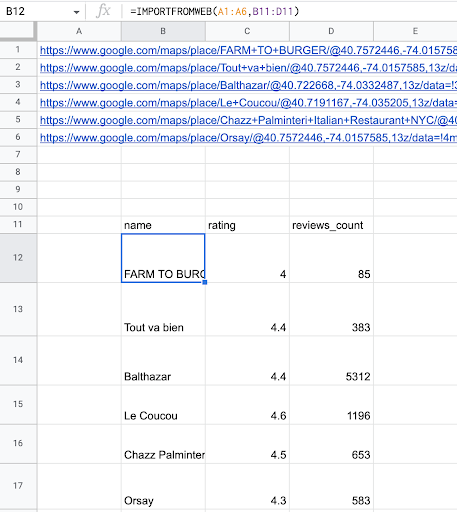Click the fill handle on cell B12
The width and height of the screenshot is (457, 512).
tap(205, 282)
